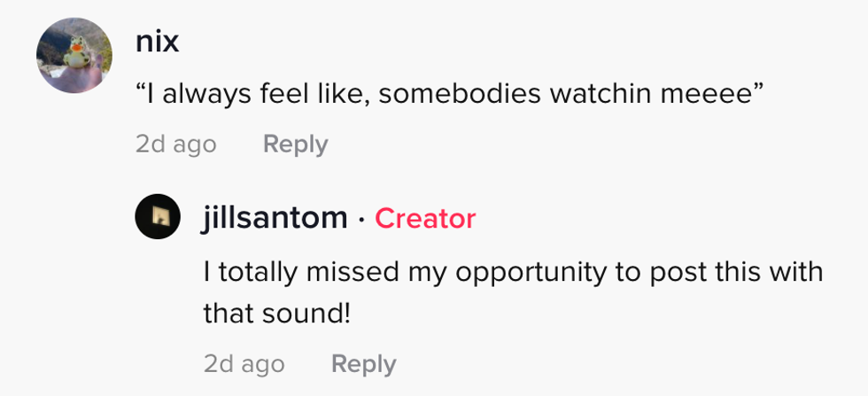Image resolution: width=868 pixels, height=396 pixels.
Task: Click the 2d ago timestamp under nix's comment
Action: click(175, 144)
